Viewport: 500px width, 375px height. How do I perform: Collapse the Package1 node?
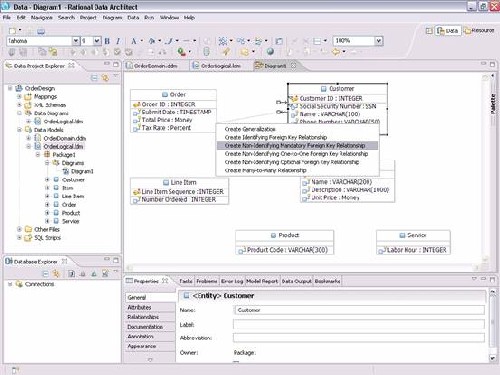point(38,155)
